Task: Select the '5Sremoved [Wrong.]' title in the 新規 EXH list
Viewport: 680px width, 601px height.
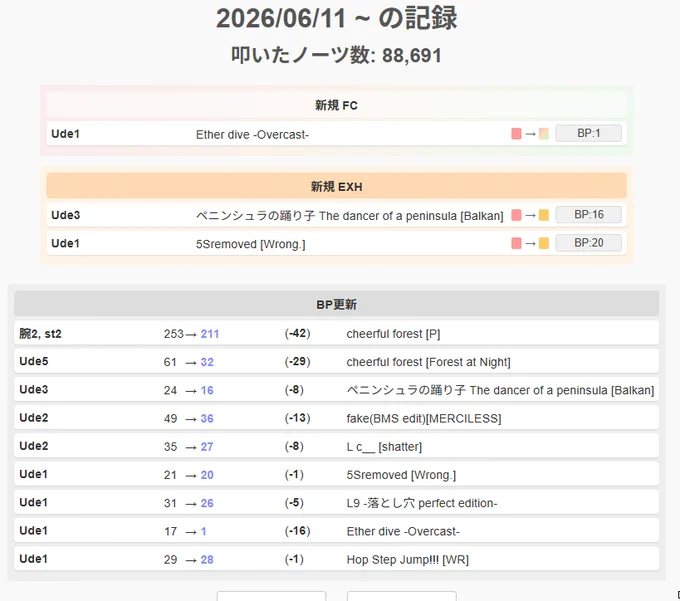Action: coord(251,244)
